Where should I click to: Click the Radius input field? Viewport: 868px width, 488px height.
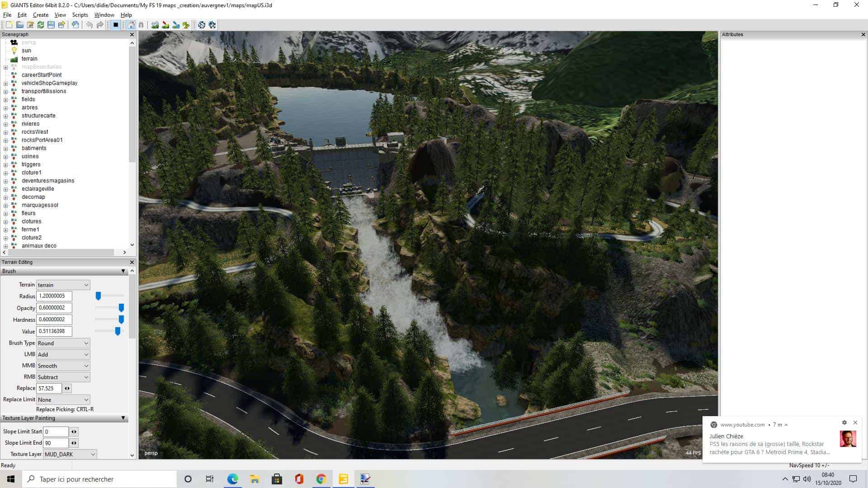[54, 296]
